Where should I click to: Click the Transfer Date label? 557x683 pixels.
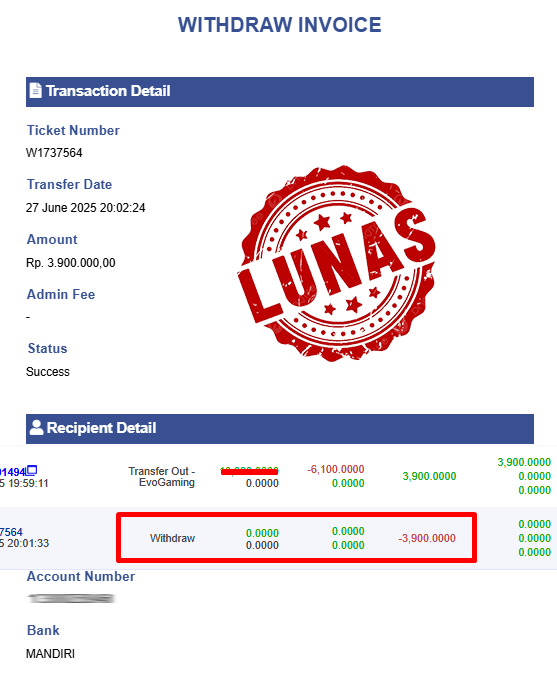click(69, 184)
